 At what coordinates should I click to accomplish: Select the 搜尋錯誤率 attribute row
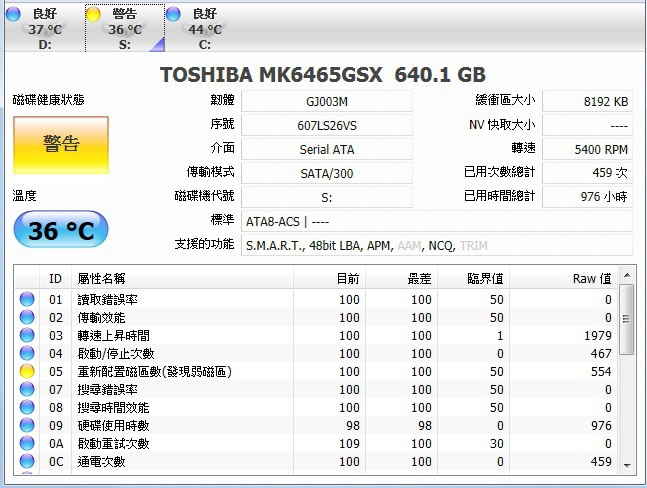point(316,389)
